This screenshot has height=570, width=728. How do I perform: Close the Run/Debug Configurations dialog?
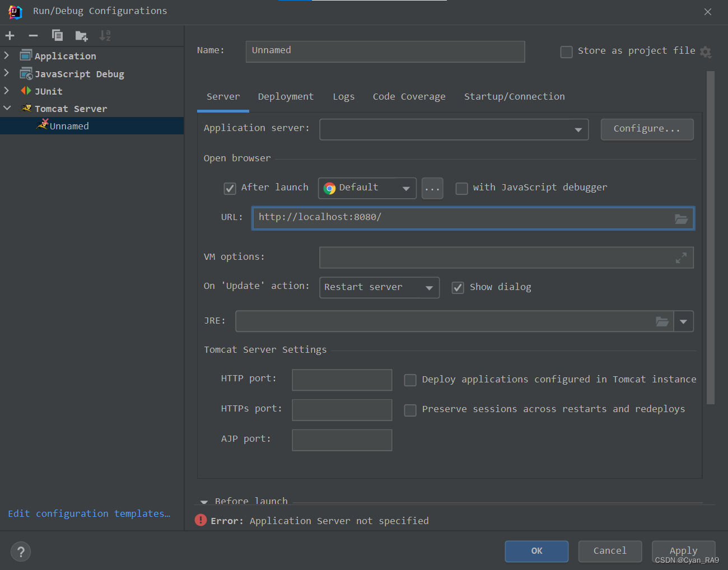coord(708,12)
